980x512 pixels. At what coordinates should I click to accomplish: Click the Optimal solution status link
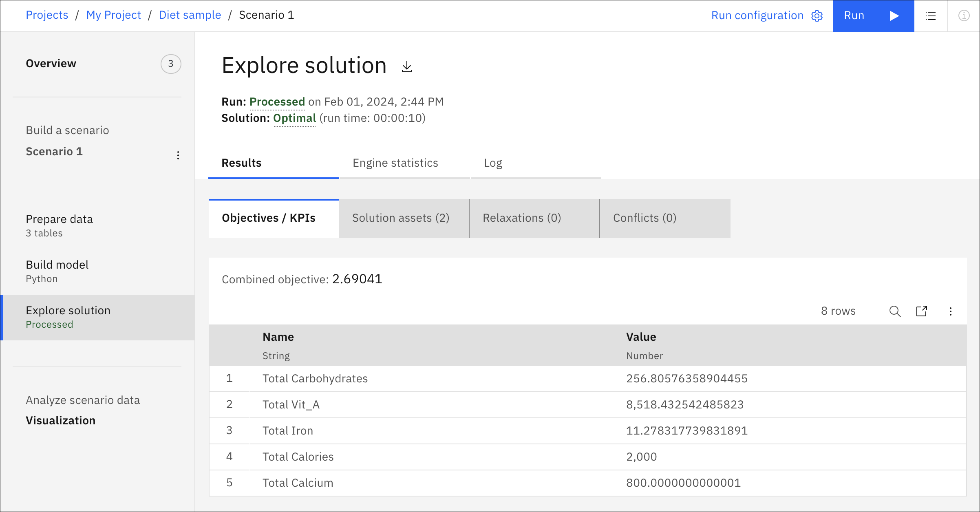click(295, 118)
